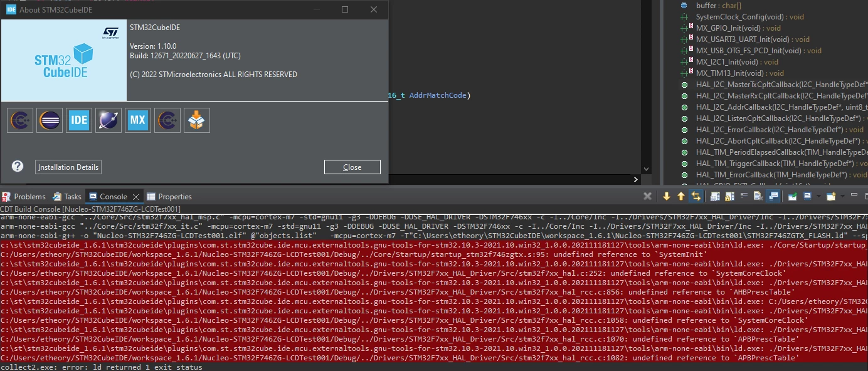868x371 pixels.
Task: Toggle Scroll Lock in console toolbar
Action: (729, 196)
